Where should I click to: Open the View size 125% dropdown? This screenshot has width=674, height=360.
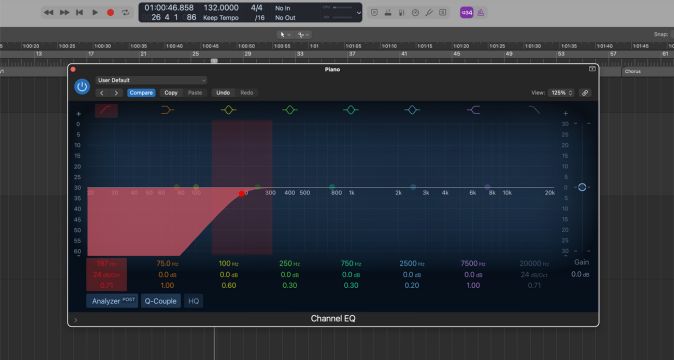(x=561, y=93)
